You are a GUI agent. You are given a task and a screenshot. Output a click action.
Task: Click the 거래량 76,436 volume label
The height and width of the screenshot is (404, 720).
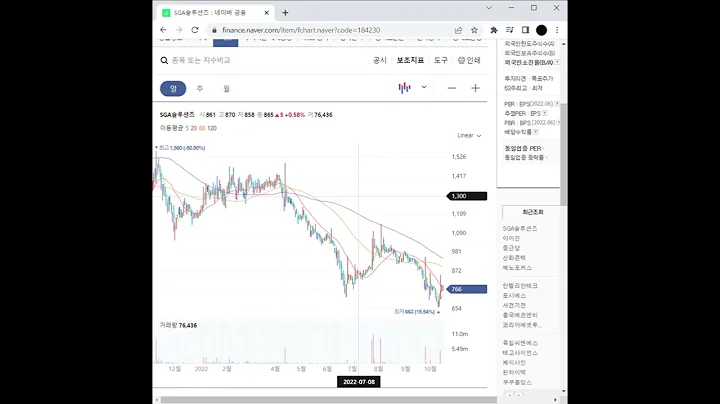[178, 325]
